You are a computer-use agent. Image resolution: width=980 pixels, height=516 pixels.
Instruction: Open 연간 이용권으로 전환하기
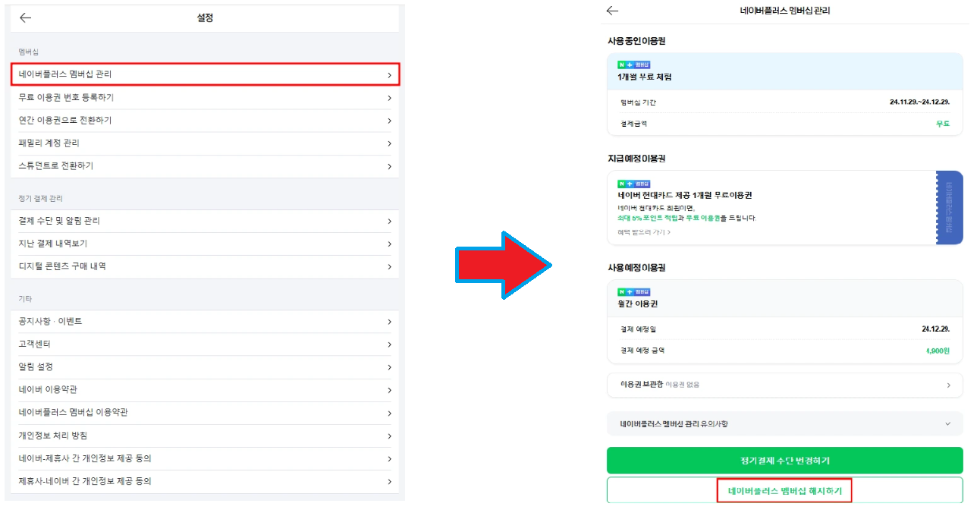point(205,121)
